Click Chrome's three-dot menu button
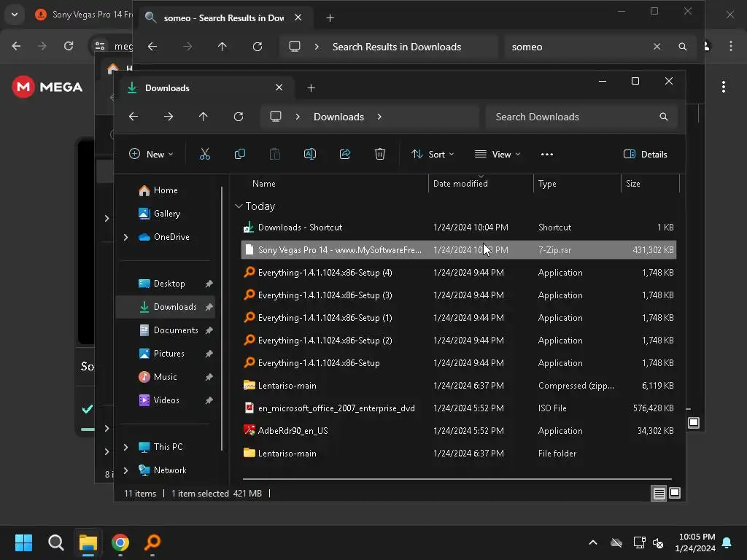This screenshot has height=560, width=747. (x=731, y=46)
